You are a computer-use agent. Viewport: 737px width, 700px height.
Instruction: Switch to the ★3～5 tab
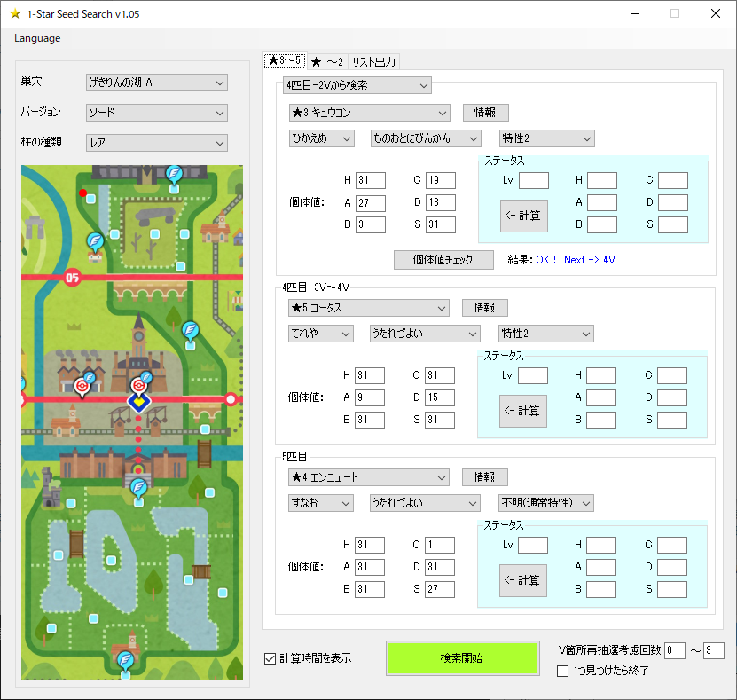(286, 60)
